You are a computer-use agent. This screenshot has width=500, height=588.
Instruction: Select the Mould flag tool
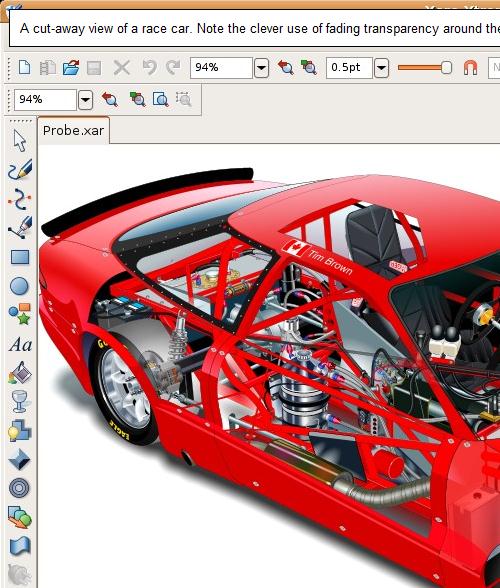point(20,546)
